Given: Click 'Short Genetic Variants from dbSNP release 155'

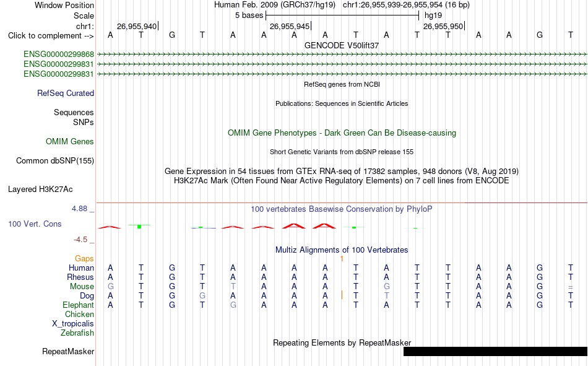Looking at the screenshot, I should click(342, 152).
